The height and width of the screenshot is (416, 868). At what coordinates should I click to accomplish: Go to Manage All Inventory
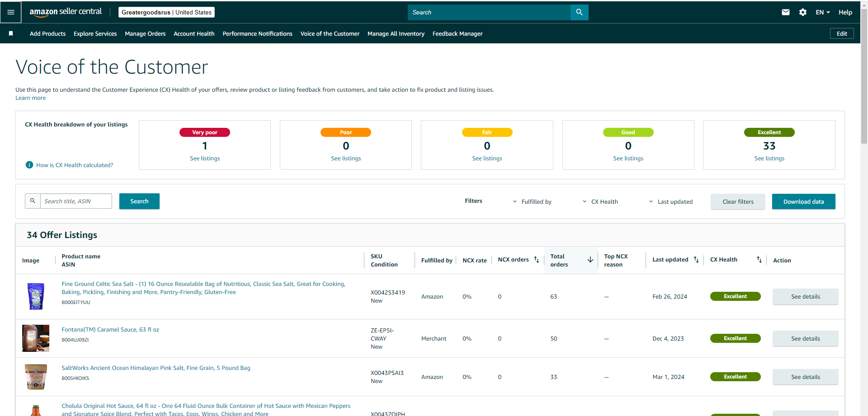point(396,33)
